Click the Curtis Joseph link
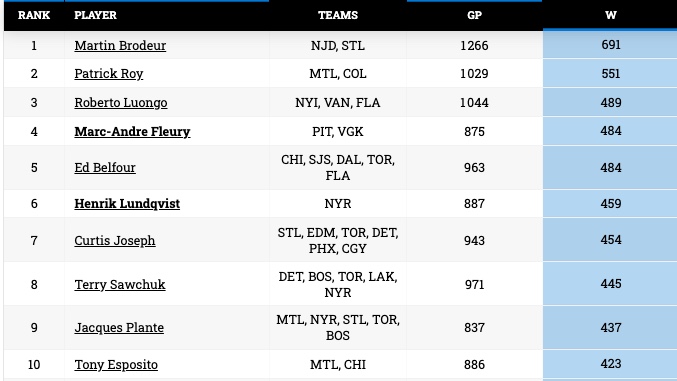 tap(115, 240)
